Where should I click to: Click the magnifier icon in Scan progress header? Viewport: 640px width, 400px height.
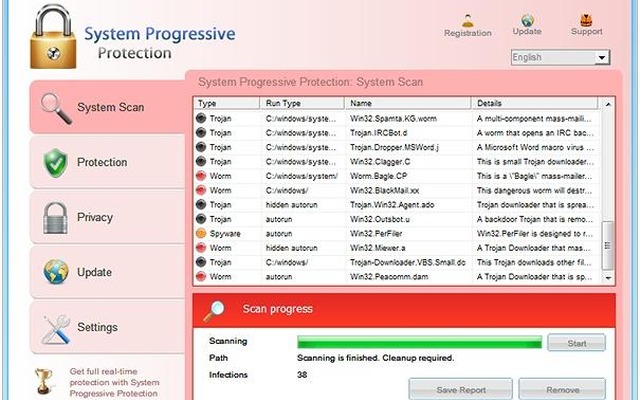[214, 311]
